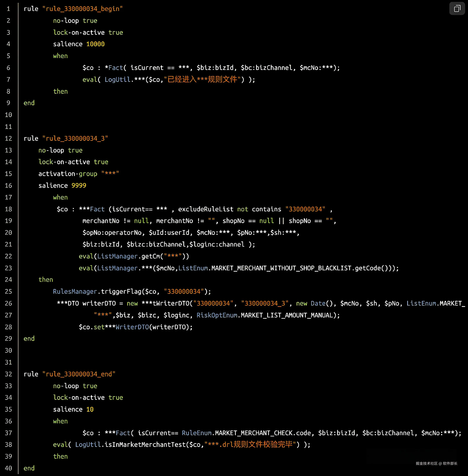Click the copy code icon
This screenshot has height=476, width=468.
click(457, 9)
